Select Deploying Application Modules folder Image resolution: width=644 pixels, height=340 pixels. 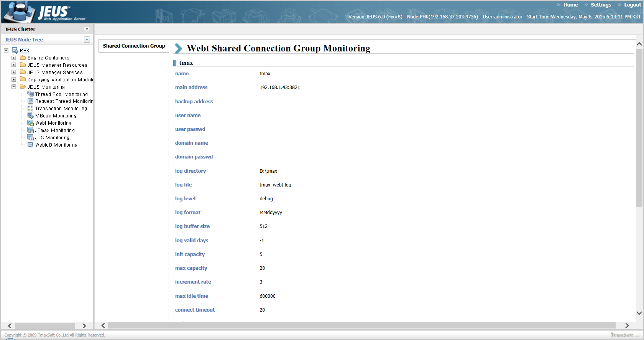click(60, 80)
